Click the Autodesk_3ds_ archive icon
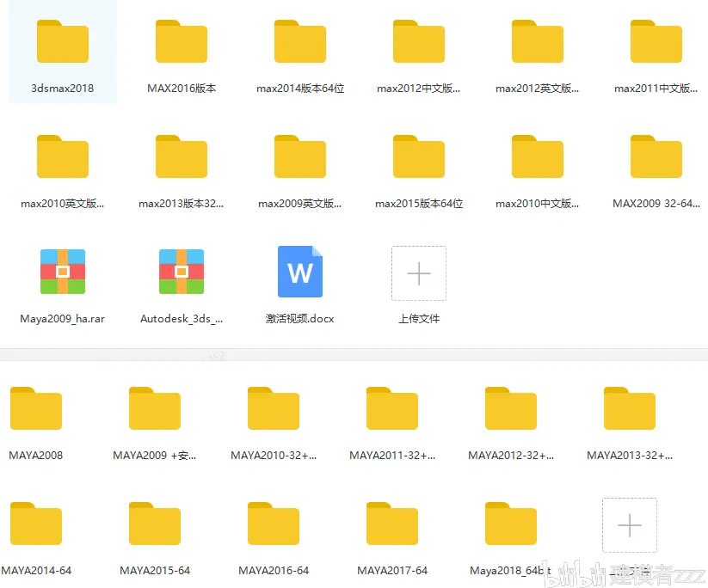Viewport: 708px width, 588px height. 182,272
